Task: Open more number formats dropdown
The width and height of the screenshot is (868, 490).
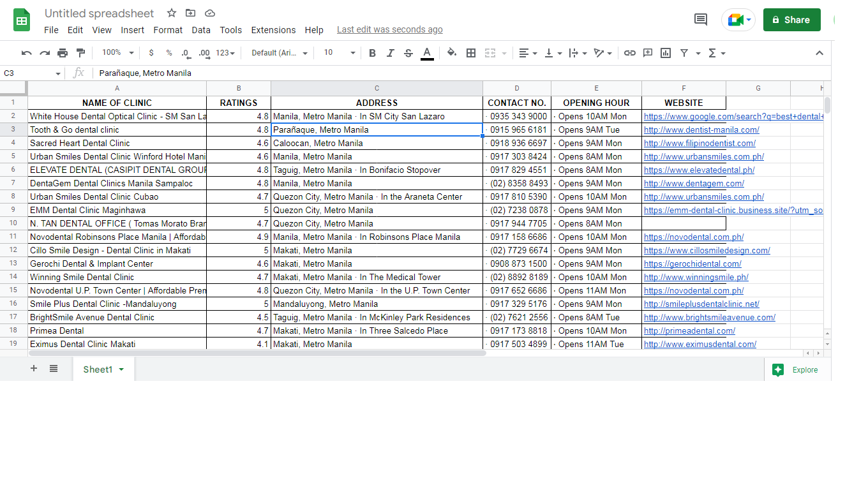Action: click(225, 53)
